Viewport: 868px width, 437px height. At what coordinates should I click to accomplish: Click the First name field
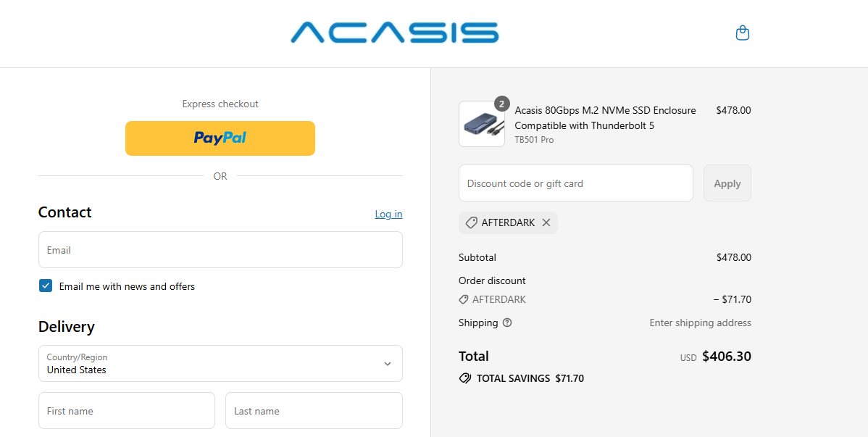pos(127,411)
